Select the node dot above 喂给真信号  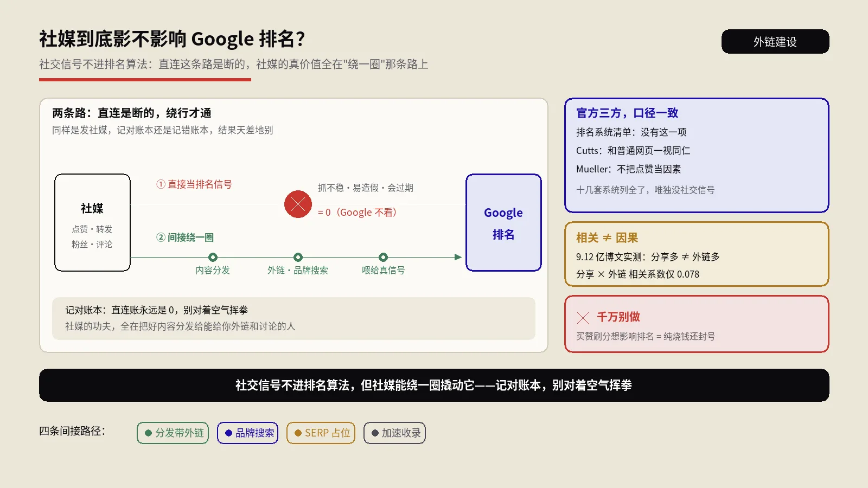(x=383, y=257)
